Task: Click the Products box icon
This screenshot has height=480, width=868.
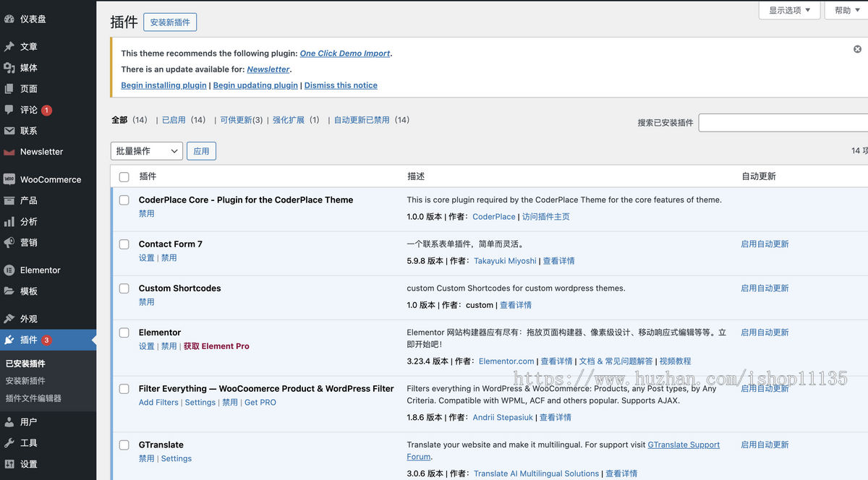Action: point(9,200)
